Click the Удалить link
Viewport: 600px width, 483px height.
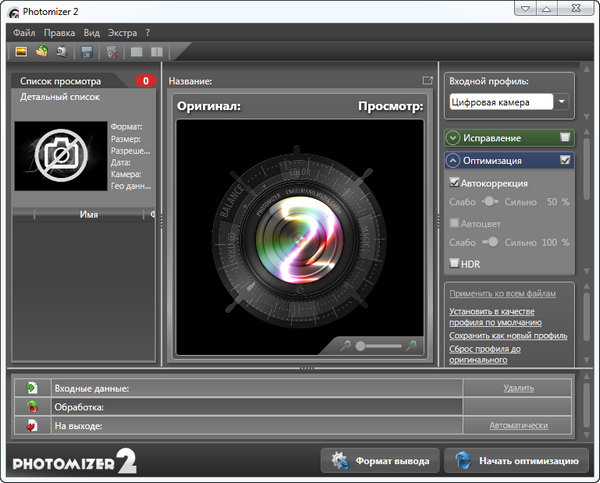pos(518,388)
